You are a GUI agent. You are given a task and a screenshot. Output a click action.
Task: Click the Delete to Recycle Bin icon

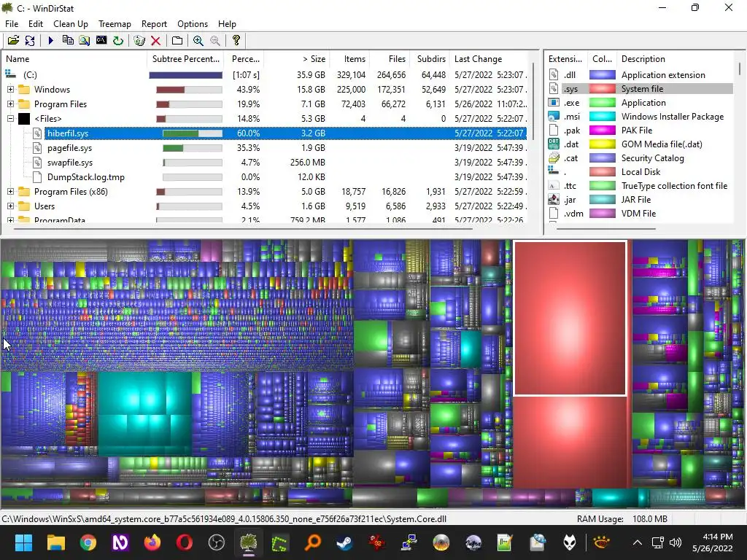point(139,41)
